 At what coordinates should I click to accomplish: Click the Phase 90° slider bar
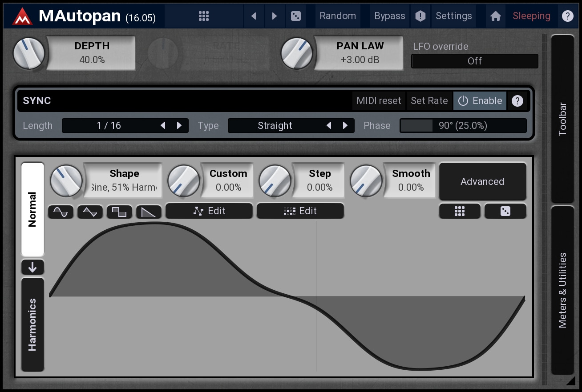[x=463, y=126]
